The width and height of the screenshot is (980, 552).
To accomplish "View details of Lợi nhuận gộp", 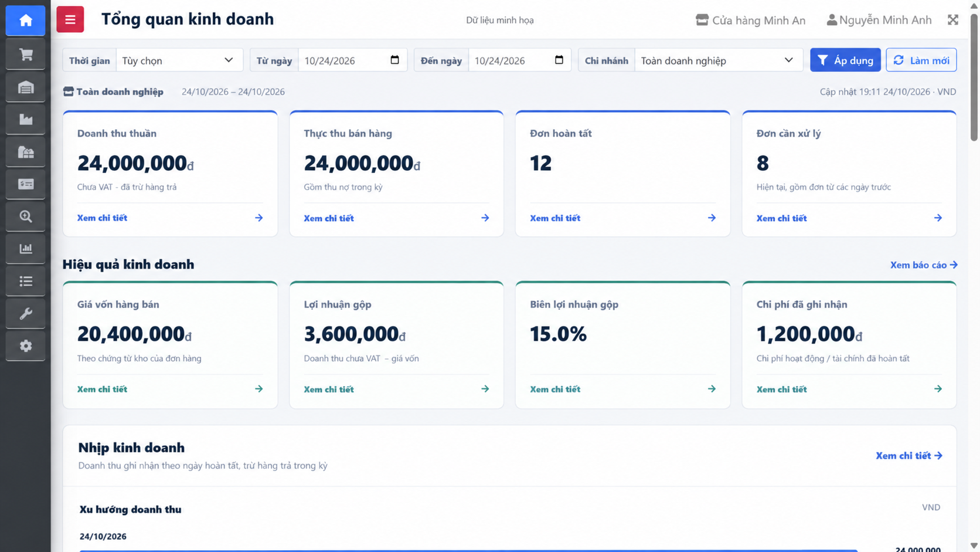I will [x=396, y=389].
